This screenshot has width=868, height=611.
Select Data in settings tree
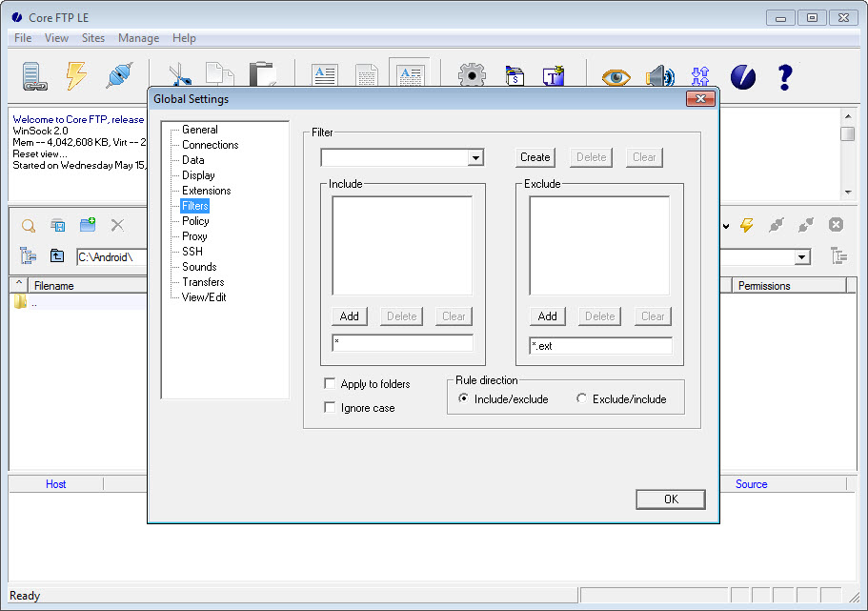pyautogui.click(x=193, y=160)
